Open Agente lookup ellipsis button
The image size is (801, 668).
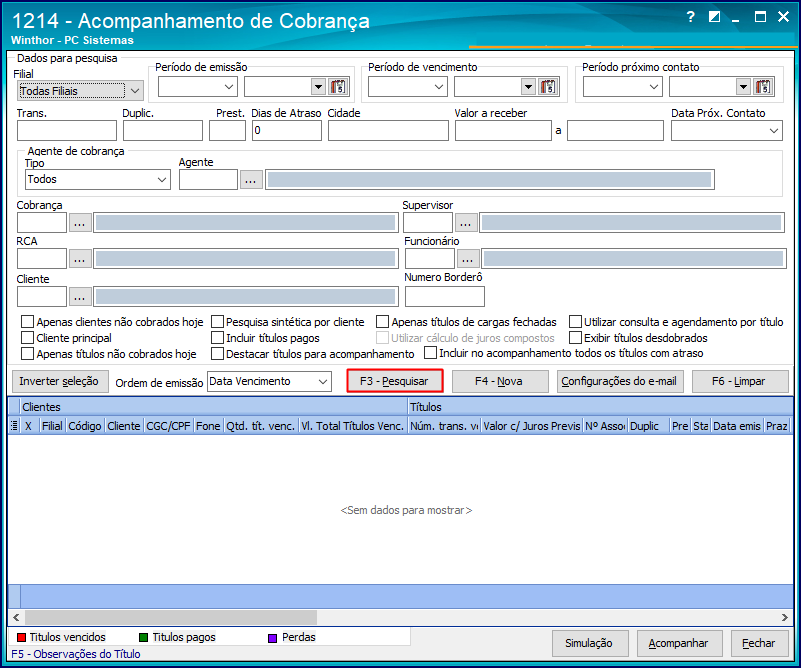[251, 180]
